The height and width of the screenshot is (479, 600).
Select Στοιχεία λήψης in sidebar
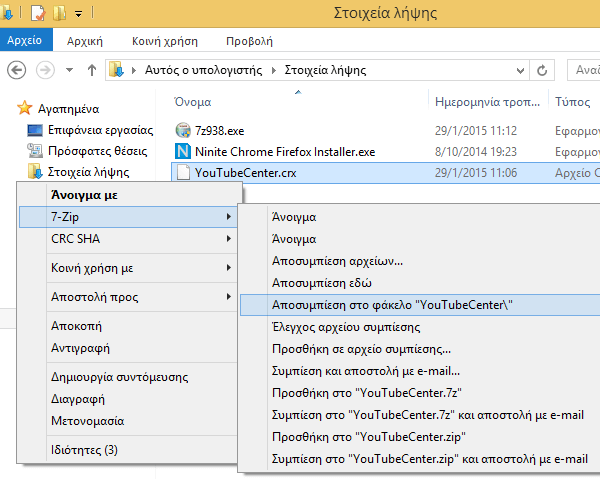click(x=88, y=172)
